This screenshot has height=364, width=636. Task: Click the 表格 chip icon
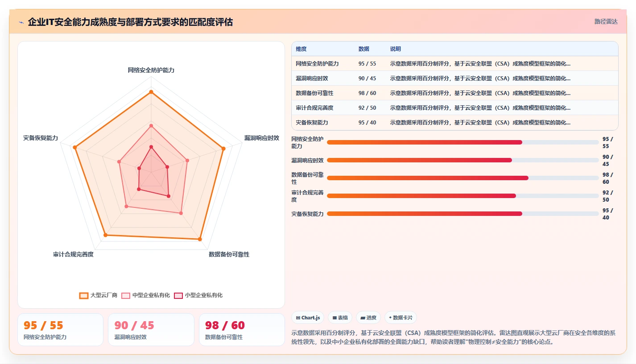[x=335, y=318]
